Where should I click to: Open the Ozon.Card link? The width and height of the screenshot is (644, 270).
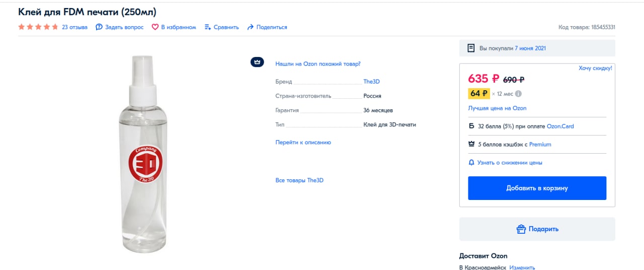pos(560,126)
